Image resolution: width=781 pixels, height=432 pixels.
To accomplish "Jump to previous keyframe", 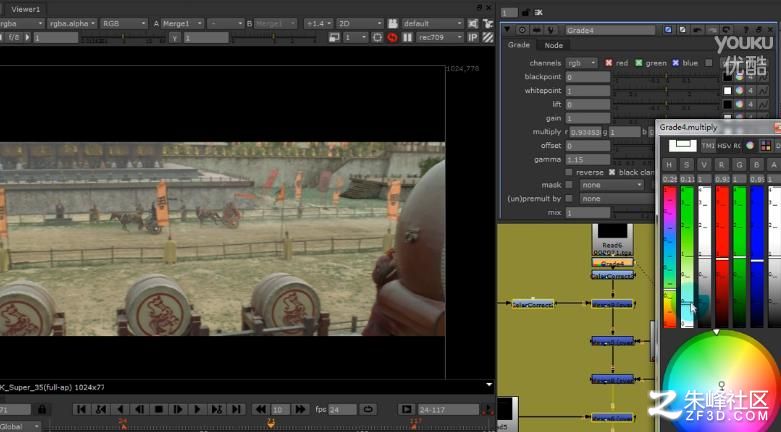I will [x=101, y=409].
